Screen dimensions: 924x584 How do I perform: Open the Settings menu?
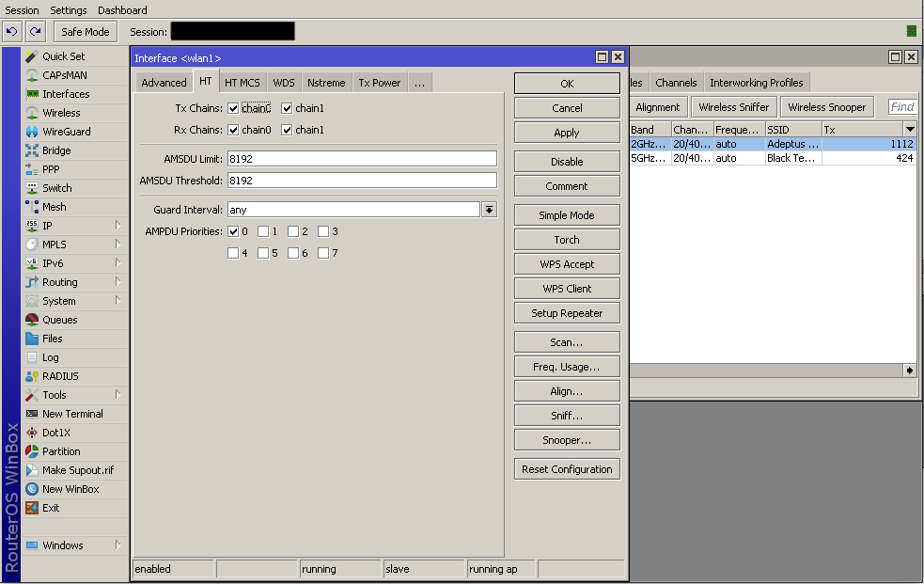click(69, 10)
